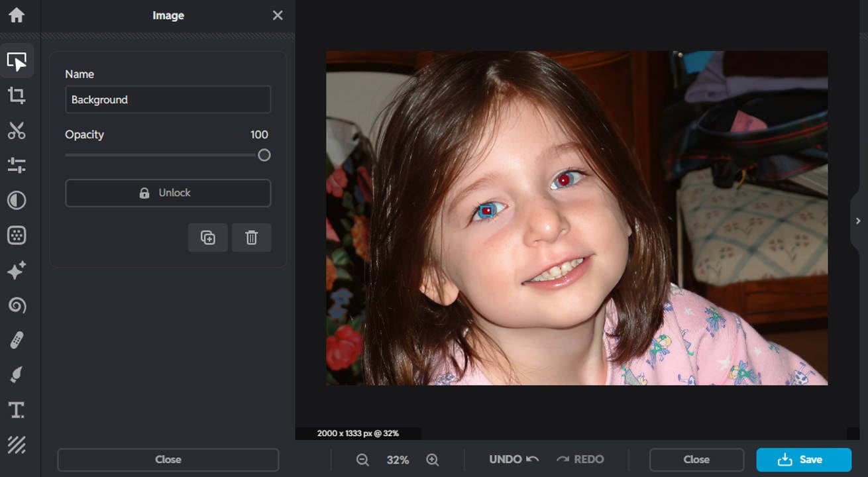This screenshot has height=477, width=868.
Task: Click Close next to Save
Action: tap(696, 459)
